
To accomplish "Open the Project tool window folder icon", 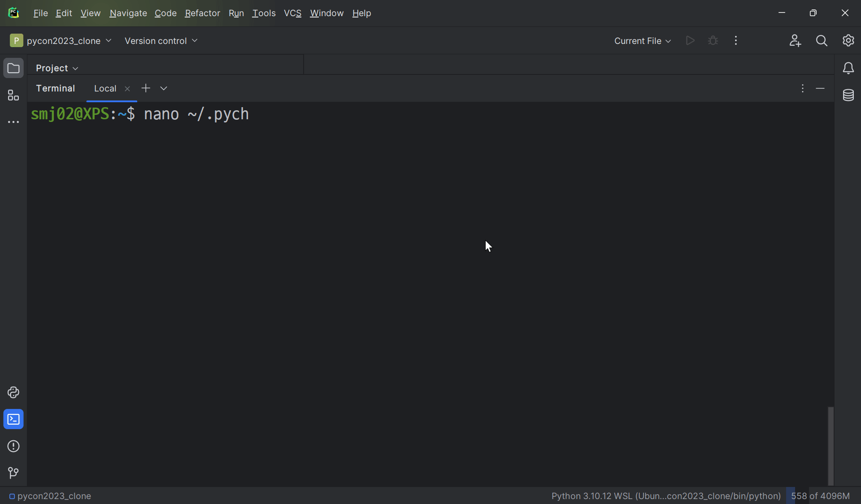I will tap(13, 68).
